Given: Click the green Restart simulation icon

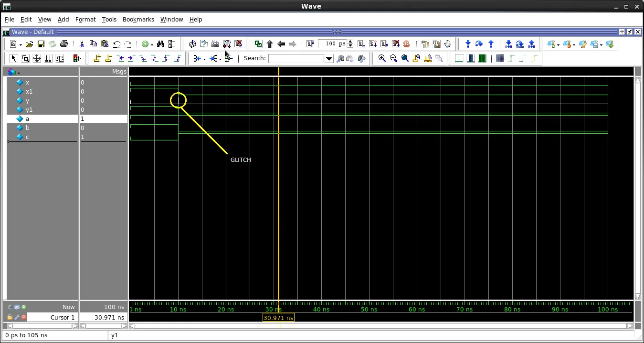Looking at the screenshot, I should [258, 44].
